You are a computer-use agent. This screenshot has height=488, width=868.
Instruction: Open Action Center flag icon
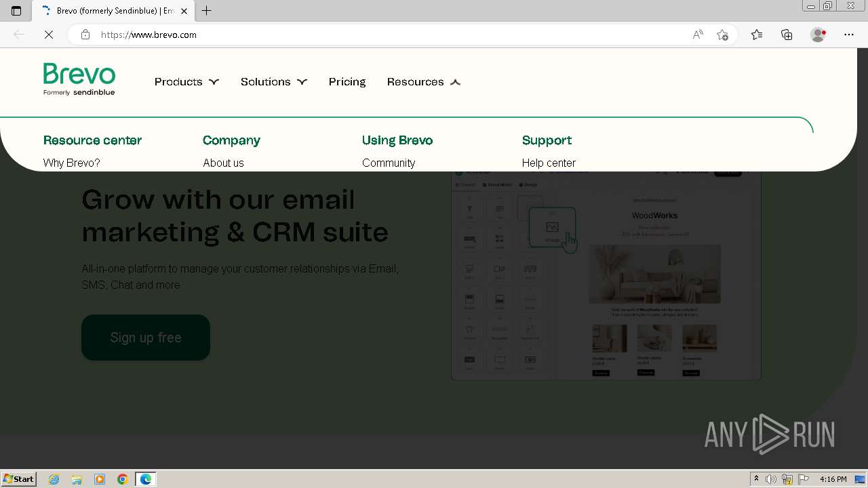804,479
